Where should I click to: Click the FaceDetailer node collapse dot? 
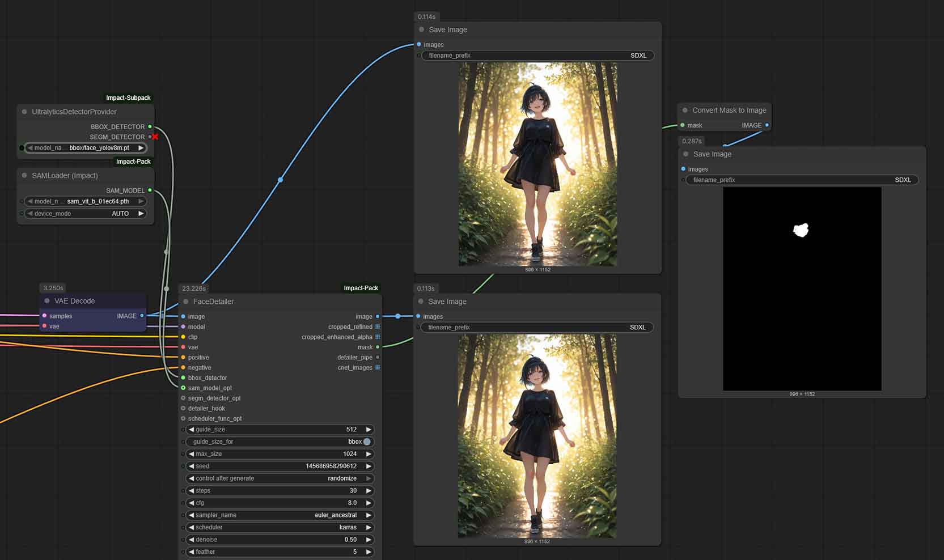185,302
